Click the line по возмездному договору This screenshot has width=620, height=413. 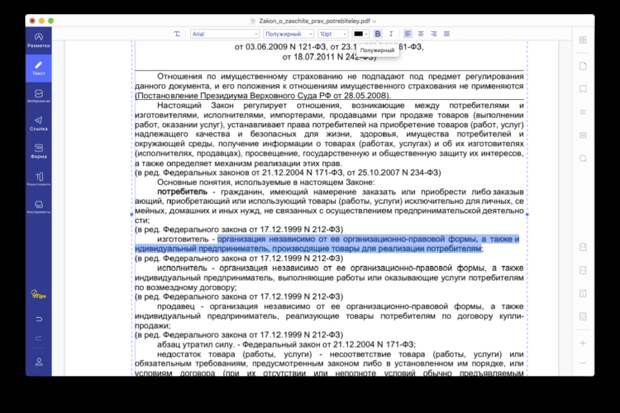(x=185, y=287)
